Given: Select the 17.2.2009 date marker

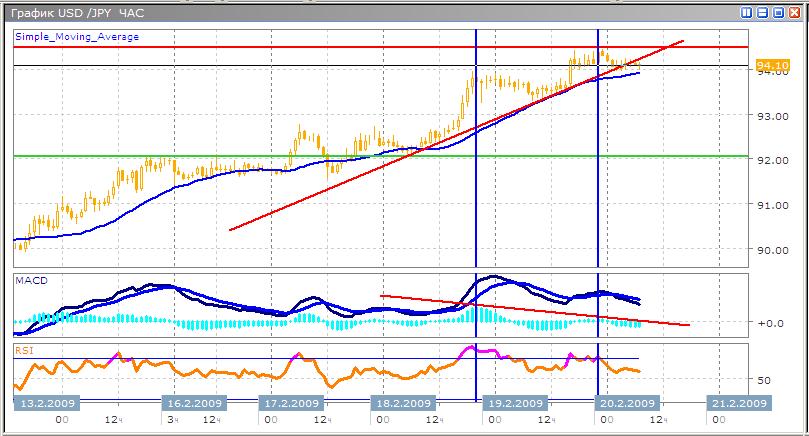Looking at the screenshot, I should point(295,403).
